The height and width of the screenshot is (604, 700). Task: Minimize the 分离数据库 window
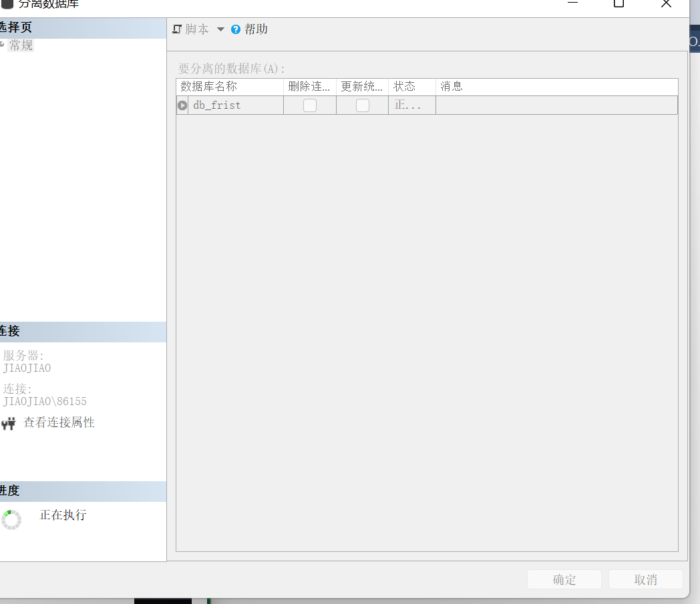(573, 3)
